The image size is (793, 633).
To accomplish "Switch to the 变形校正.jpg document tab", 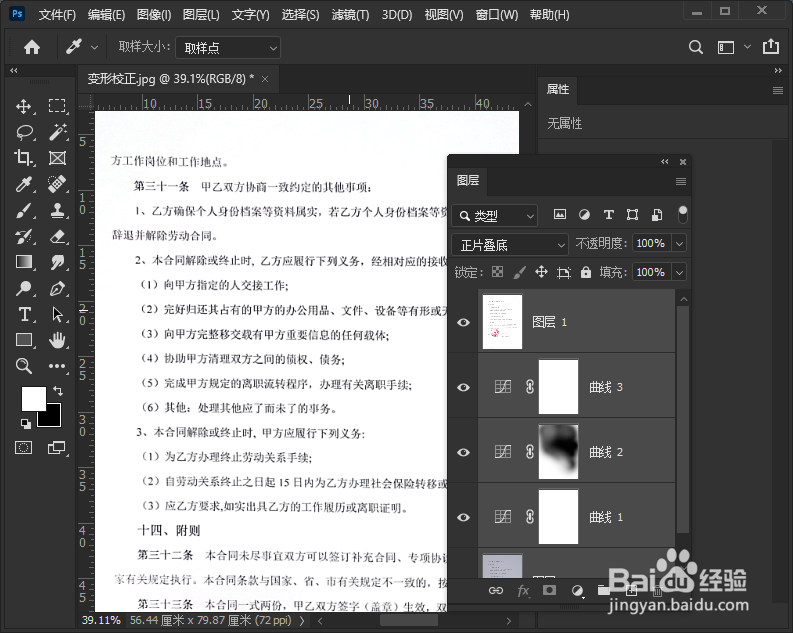I will [x=170, y=79].
